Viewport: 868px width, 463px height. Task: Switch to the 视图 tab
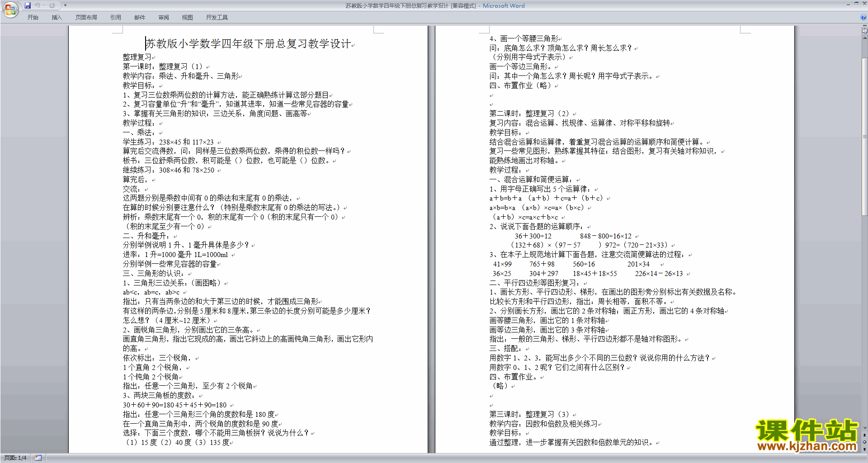pyautogui.click(x=188, y=18)
